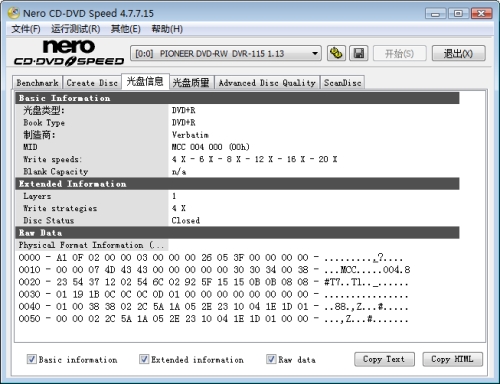This screenshot has width=500, height=384.
Task: Select the raw data row 0040
Action: tap(213, 306)
